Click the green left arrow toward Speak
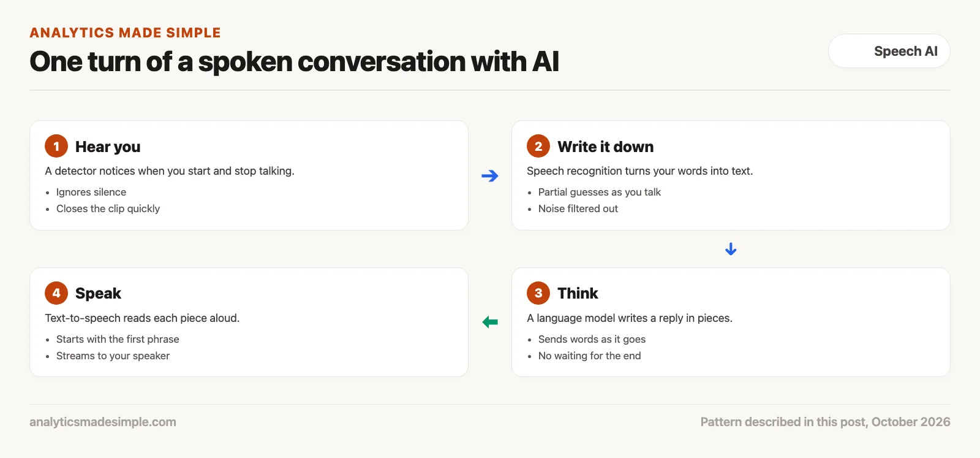Viewport: 980px width, 458px height. 490,322
